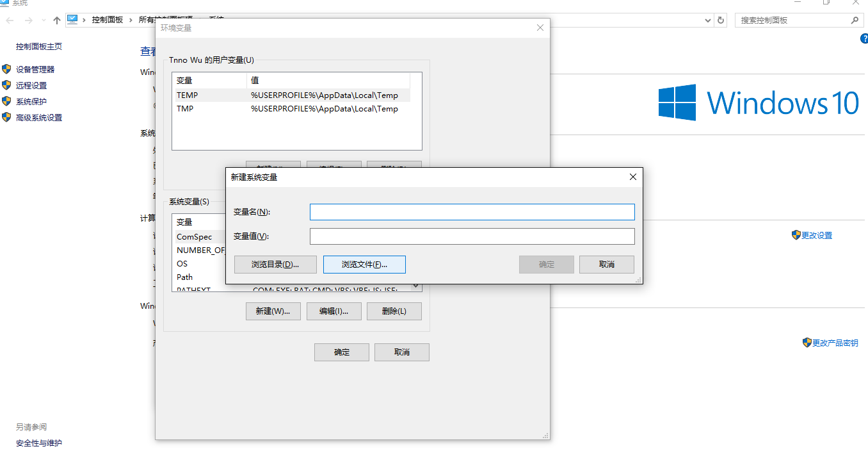Confirm Environment Variables dialog with 确定
Screen dimensions: 868x458
(x=342, y=352)
